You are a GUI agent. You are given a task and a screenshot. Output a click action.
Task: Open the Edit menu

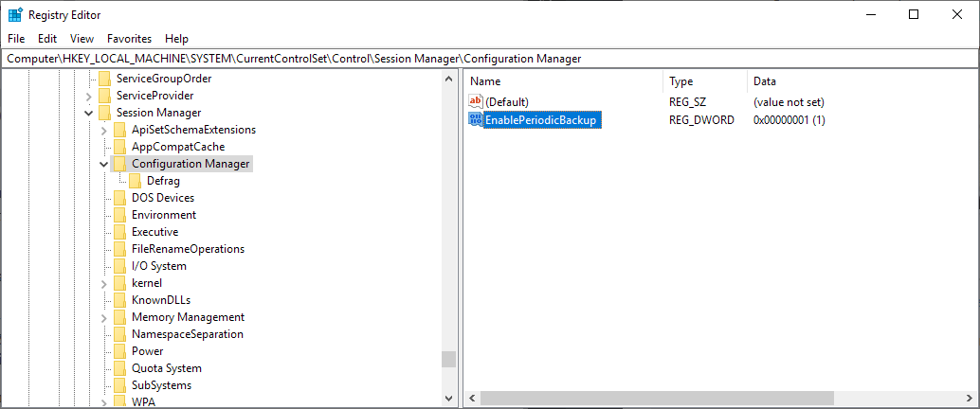[47, 39]
